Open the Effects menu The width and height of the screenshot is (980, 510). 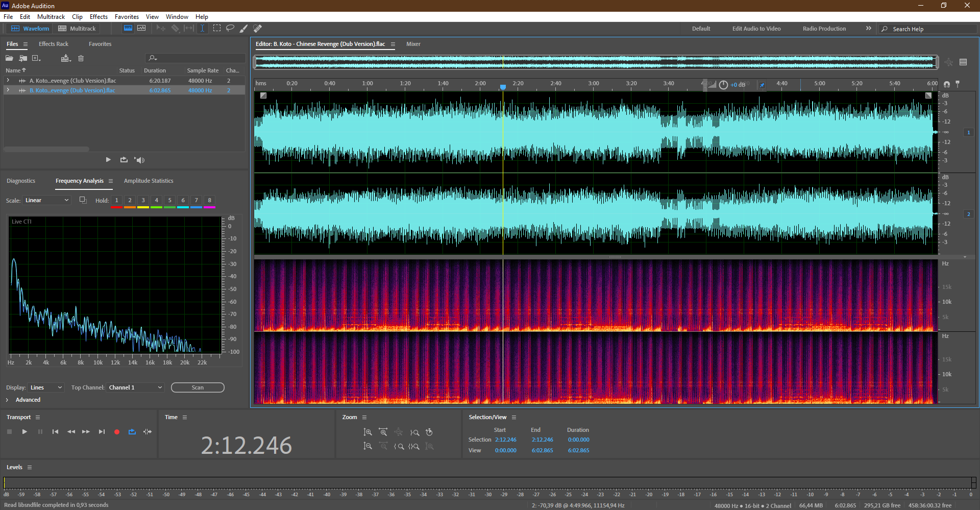pyautogui.click(x=99, y=17)
